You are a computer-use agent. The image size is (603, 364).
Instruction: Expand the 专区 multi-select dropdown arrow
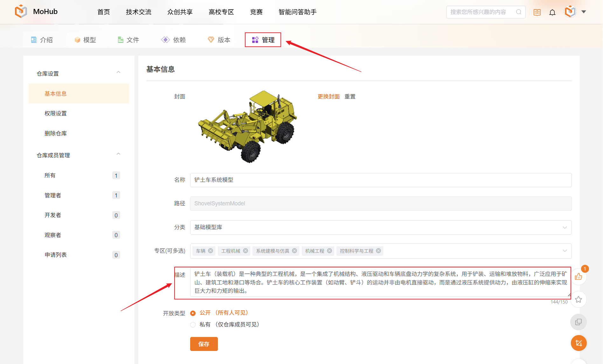(x=565, y=251)
